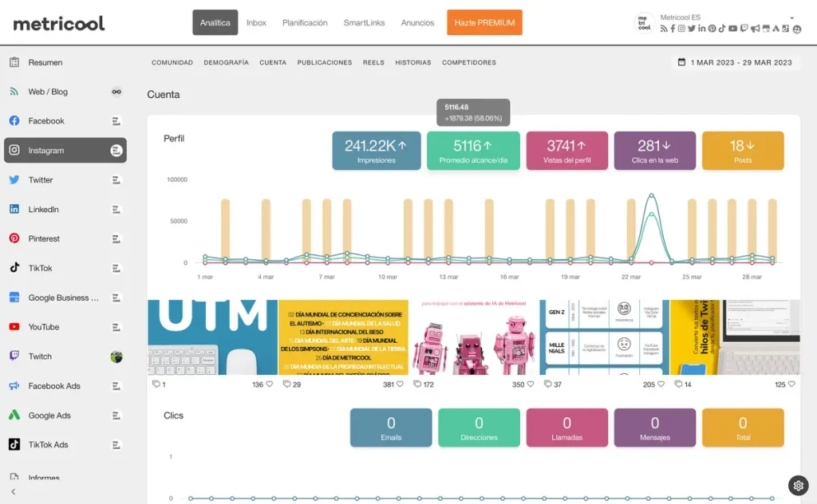Click the Instagram camera icon in sidebar
The height and width of the screenshot is (504, 817).
tap(14, 150)
